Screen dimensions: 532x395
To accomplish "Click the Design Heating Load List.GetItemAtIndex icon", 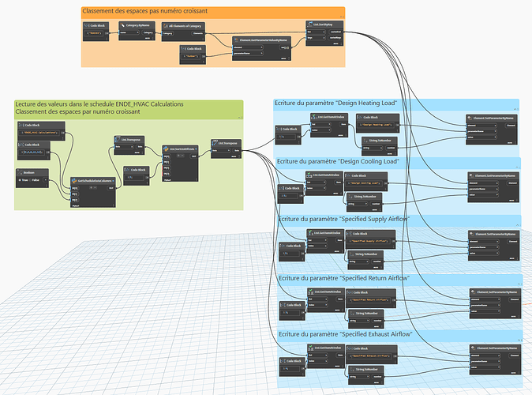I will 314,116.
